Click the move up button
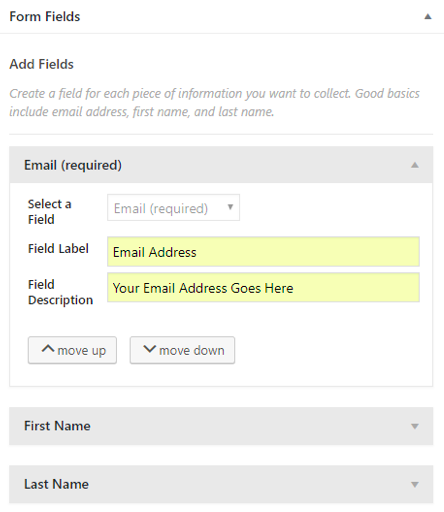 72,350
